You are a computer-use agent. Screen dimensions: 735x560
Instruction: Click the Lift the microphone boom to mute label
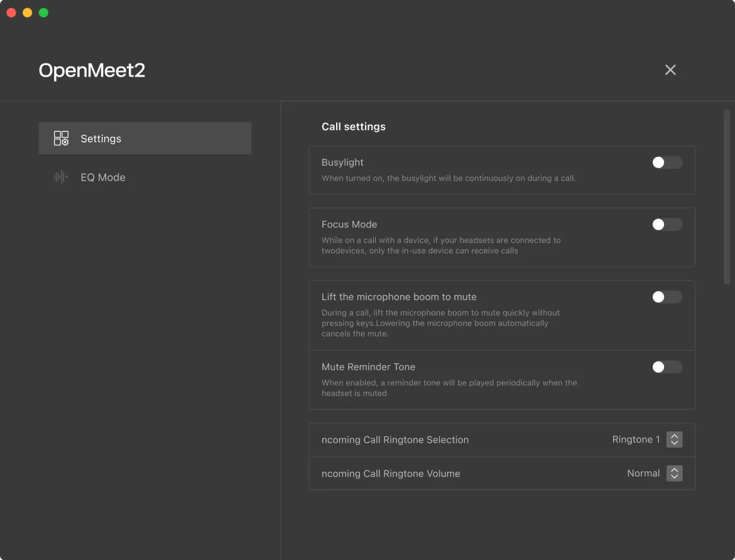click(399, 296)
